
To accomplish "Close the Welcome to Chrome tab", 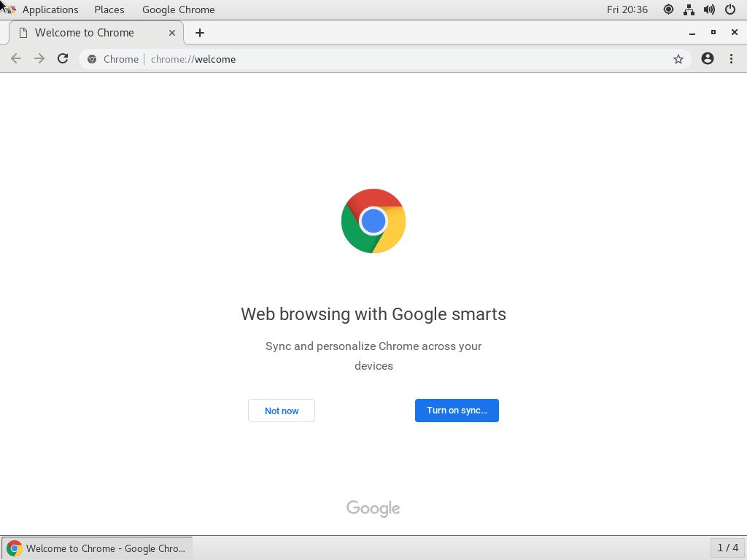I will [x=172, y=33].
